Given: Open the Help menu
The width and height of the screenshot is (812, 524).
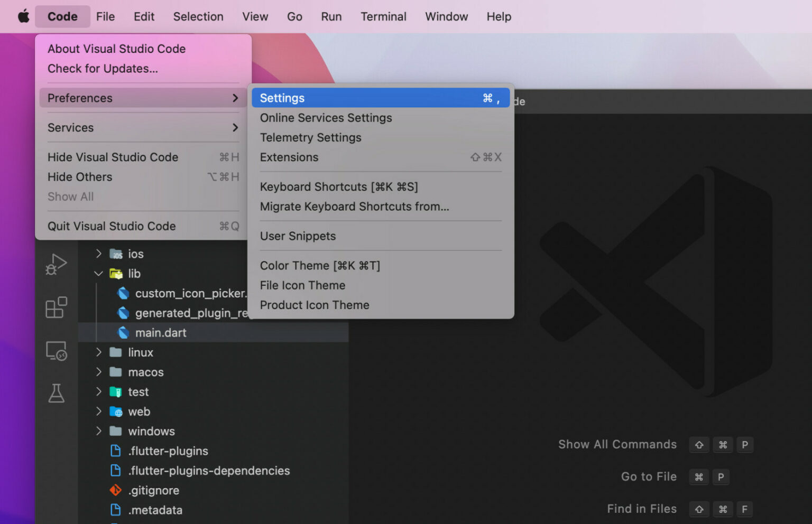Looking at the screenshot, I should coord(499,16).
